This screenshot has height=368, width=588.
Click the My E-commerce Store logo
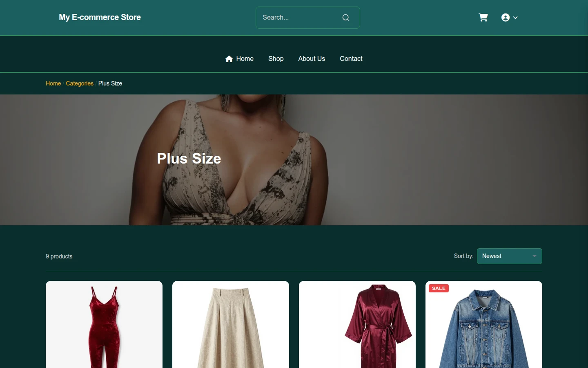pos(100,17)
